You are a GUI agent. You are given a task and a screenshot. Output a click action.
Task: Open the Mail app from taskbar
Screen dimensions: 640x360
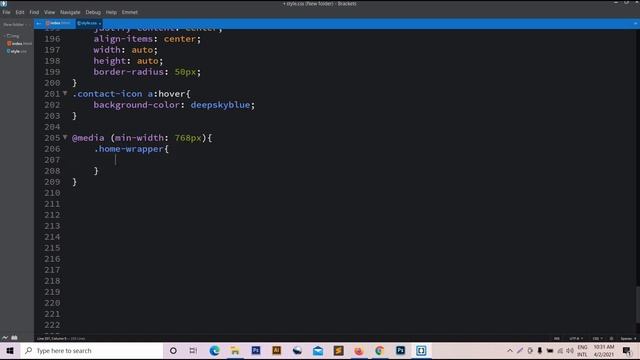[318, 351]
